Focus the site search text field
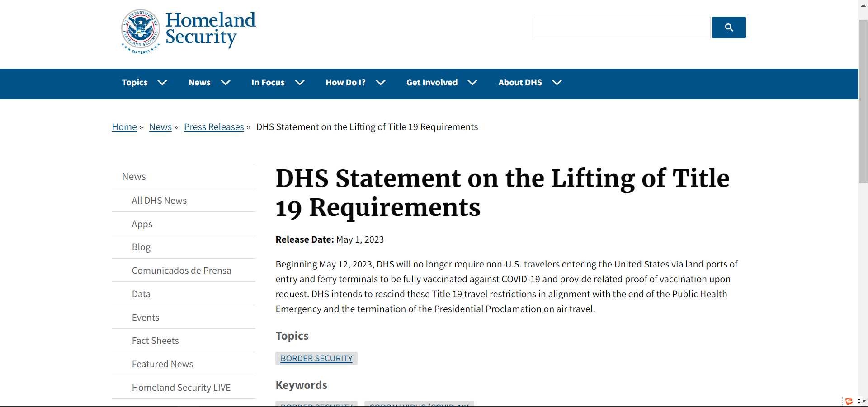 click(622, 28)
